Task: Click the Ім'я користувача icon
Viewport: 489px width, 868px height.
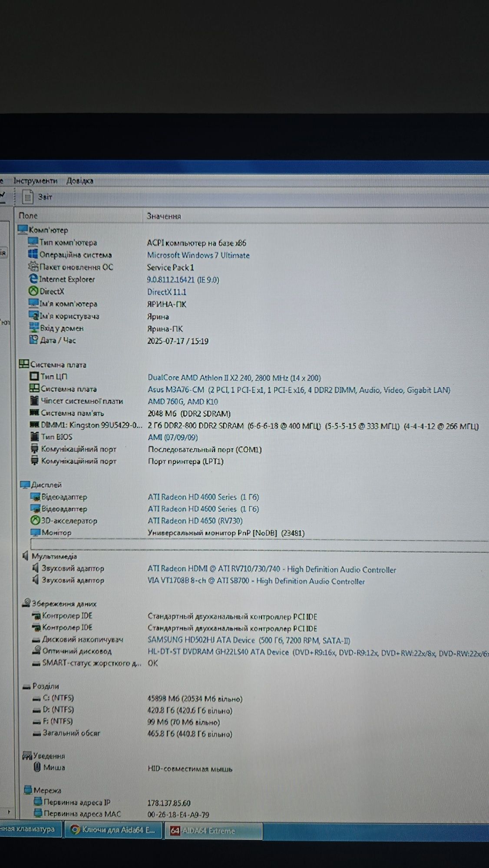Action: (33, 316)
